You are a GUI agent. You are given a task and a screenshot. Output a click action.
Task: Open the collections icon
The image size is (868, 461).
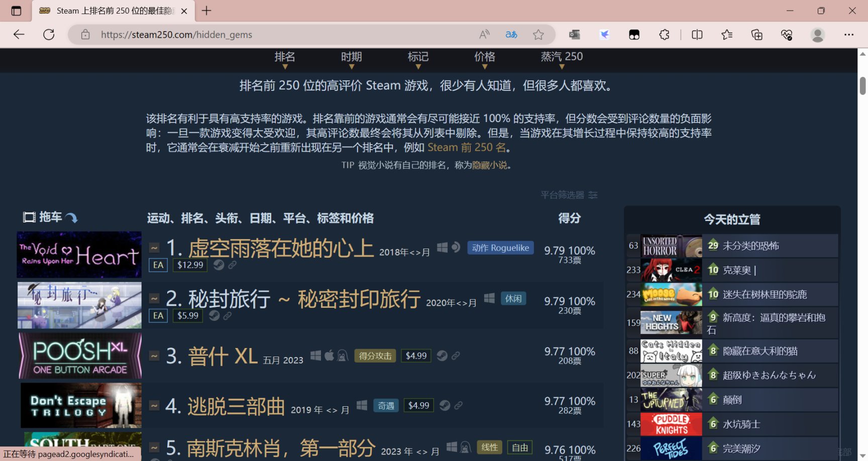point(756,35)
